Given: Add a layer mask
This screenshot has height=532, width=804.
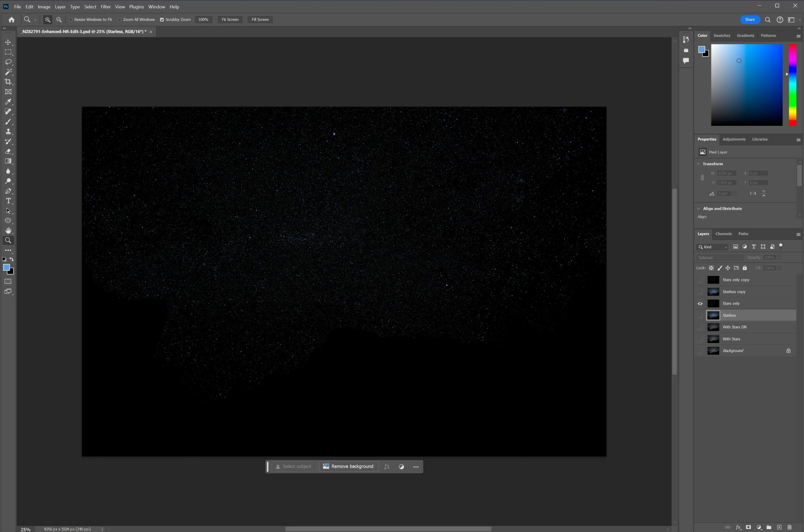Looking at the screenshot, I should tap(748, 527).
